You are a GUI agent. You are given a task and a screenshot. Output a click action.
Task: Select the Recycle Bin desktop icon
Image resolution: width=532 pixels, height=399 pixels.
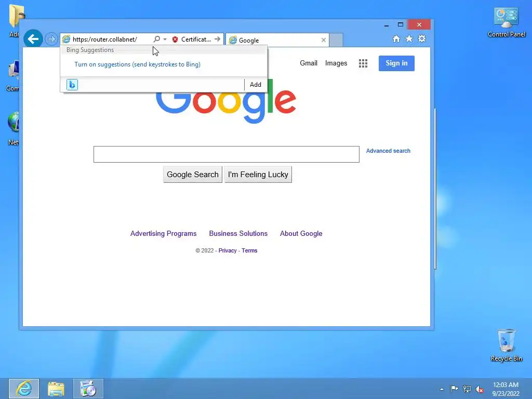pos(506,345)
